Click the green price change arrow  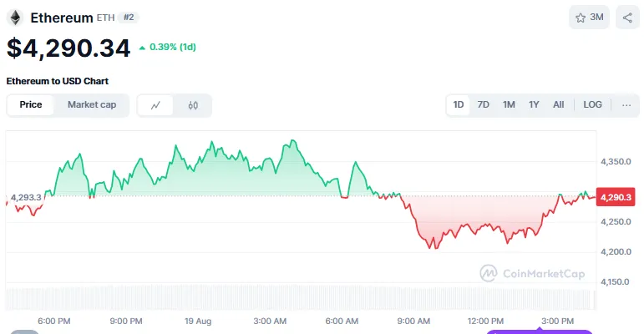tap(142, 48)
